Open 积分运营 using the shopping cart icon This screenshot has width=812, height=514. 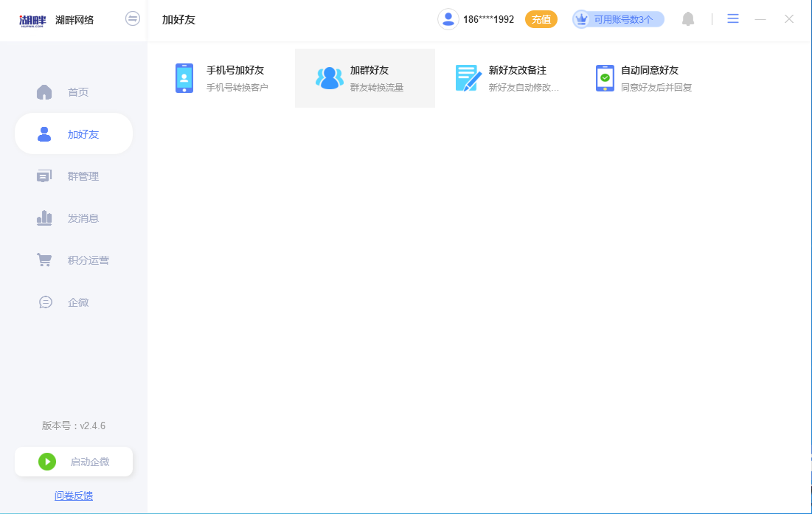tap(44, 260)
